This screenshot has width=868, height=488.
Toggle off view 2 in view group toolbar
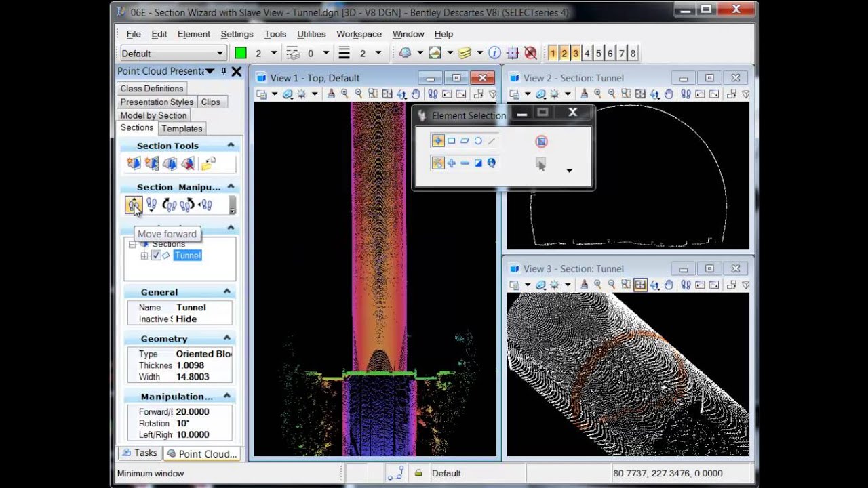coord(564,53)
